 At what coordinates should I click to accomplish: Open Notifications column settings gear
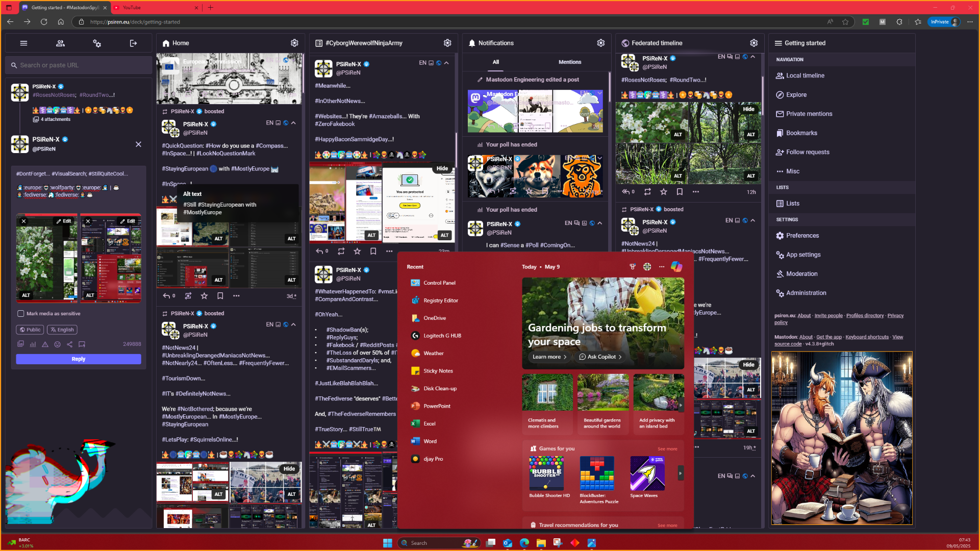pos(601,43)
